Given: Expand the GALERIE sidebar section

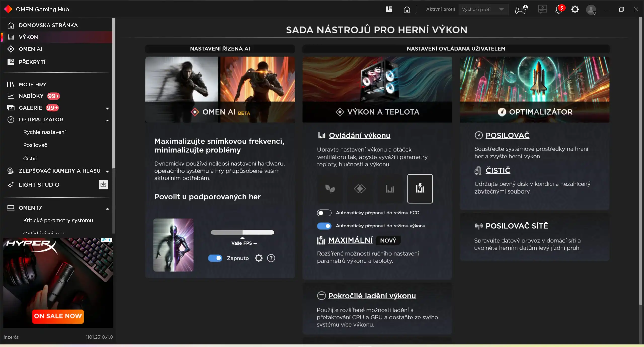Looking at the screenshot, I should pos(107,108).
